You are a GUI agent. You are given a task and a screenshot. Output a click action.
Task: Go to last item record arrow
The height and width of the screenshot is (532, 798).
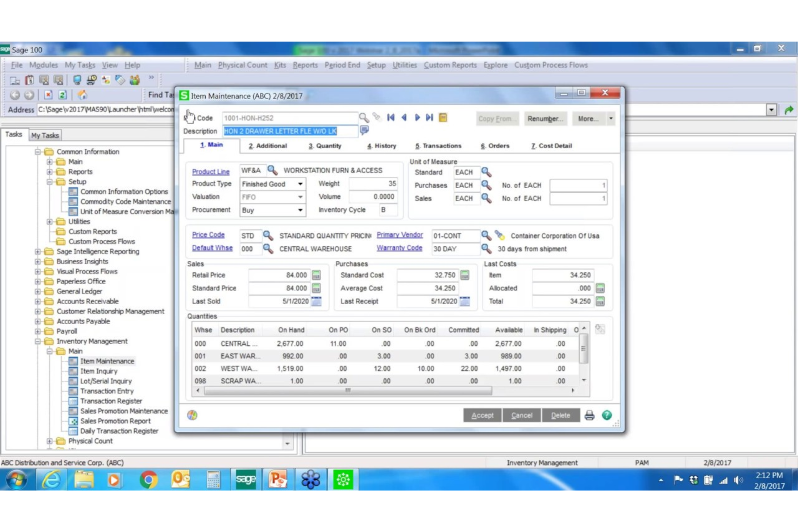[x=430, y=118]
